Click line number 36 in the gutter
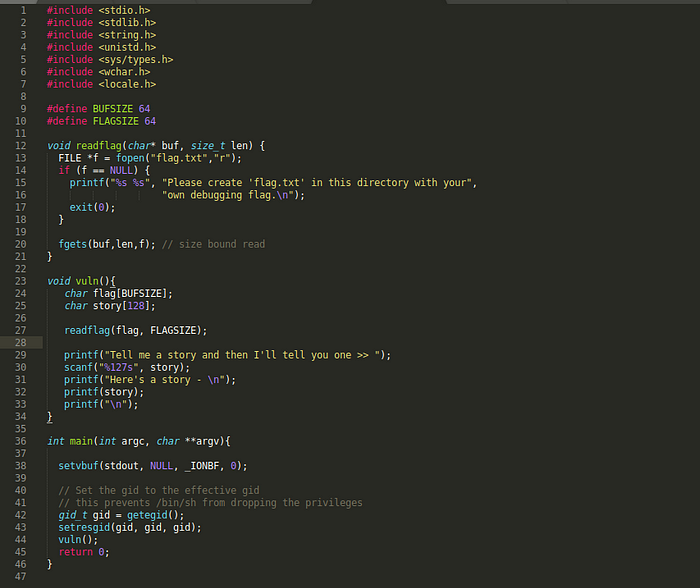The image size is (700, 588). pyautogui.click(x=21, y=441)
